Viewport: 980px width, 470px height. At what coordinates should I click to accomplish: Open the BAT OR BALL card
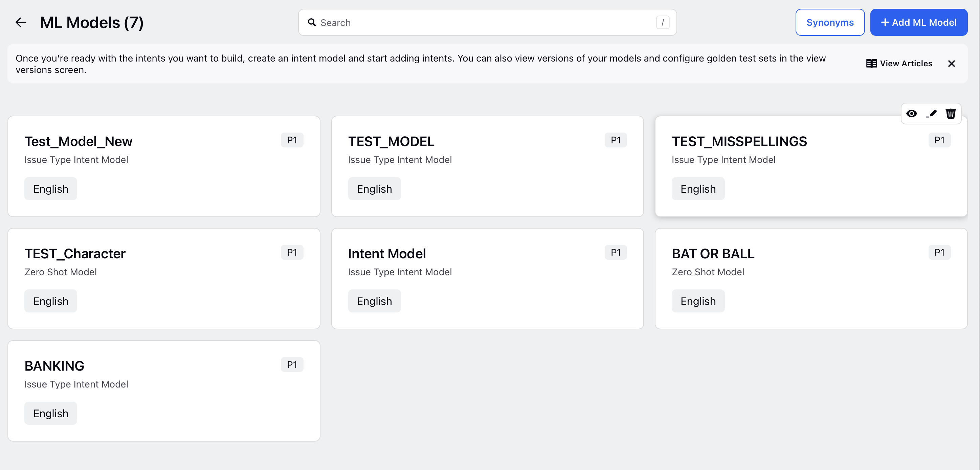coord(811,278)
